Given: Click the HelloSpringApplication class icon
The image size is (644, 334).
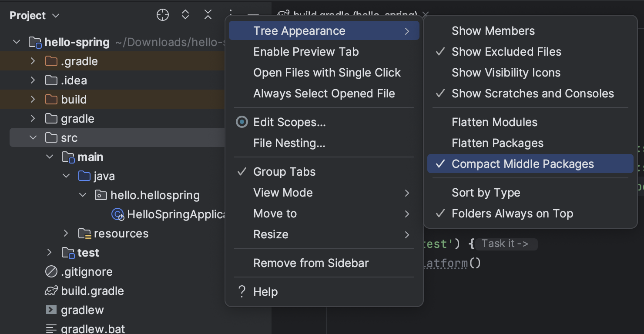Looking at the screenshot, I should pyautogui.click(x=117, y=214).
